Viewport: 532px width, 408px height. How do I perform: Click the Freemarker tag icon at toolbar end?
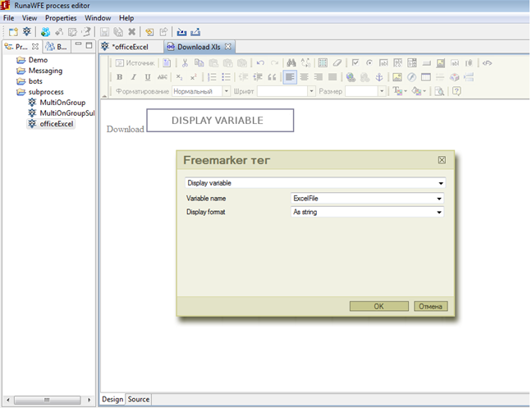487,63
